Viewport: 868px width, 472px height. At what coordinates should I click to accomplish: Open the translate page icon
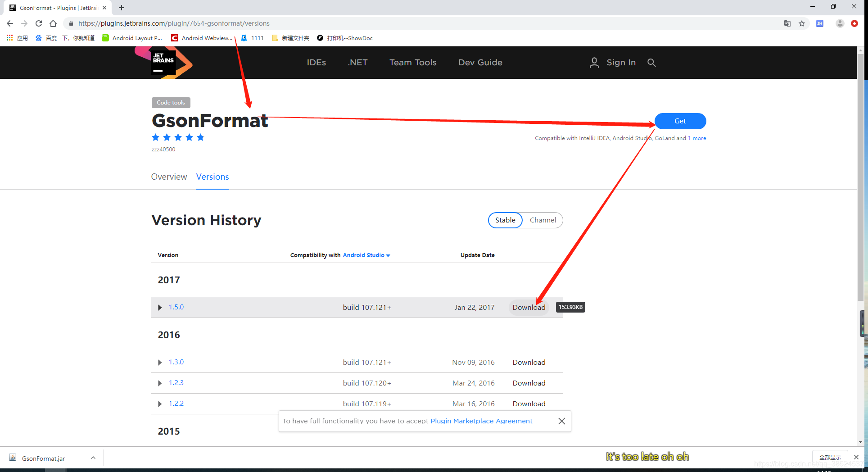coord(787,23)
